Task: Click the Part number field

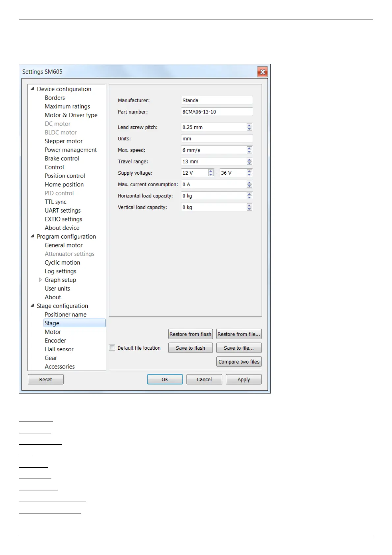Action: 217,112
